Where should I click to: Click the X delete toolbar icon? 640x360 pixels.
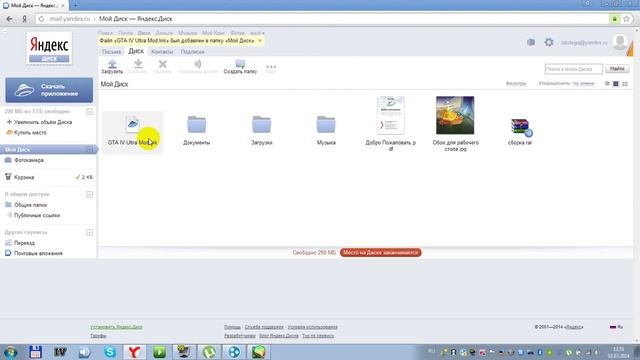click(x=162, y=64)
